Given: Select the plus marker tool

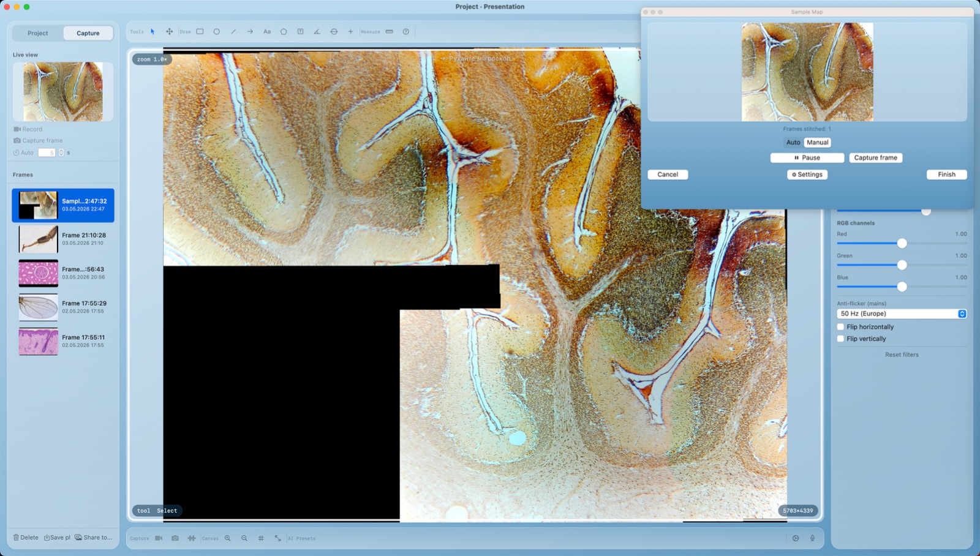Looking at the screenshot, I should coord(350,32).
